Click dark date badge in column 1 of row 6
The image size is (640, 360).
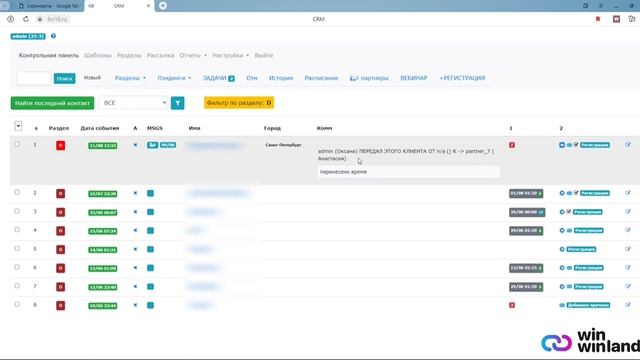[x=526, y=268]
